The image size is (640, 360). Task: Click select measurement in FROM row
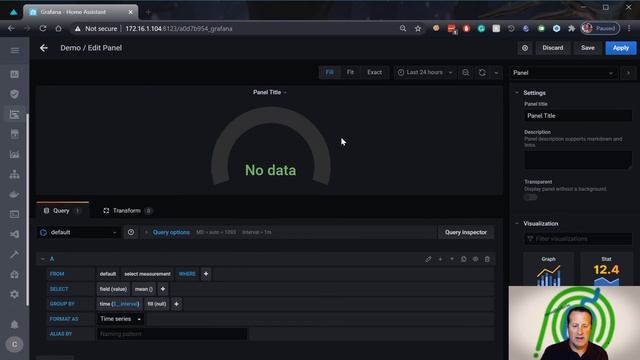147,274
